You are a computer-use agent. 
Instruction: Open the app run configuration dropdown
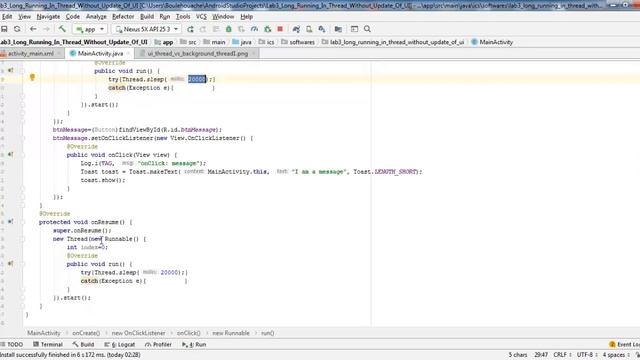(90, 29)
